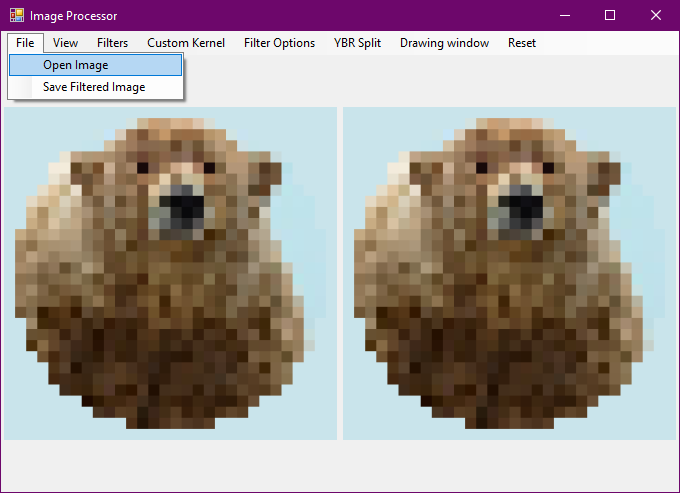Open the Drawing window menu item
The image size is (680, 493).
click(444, 43)
